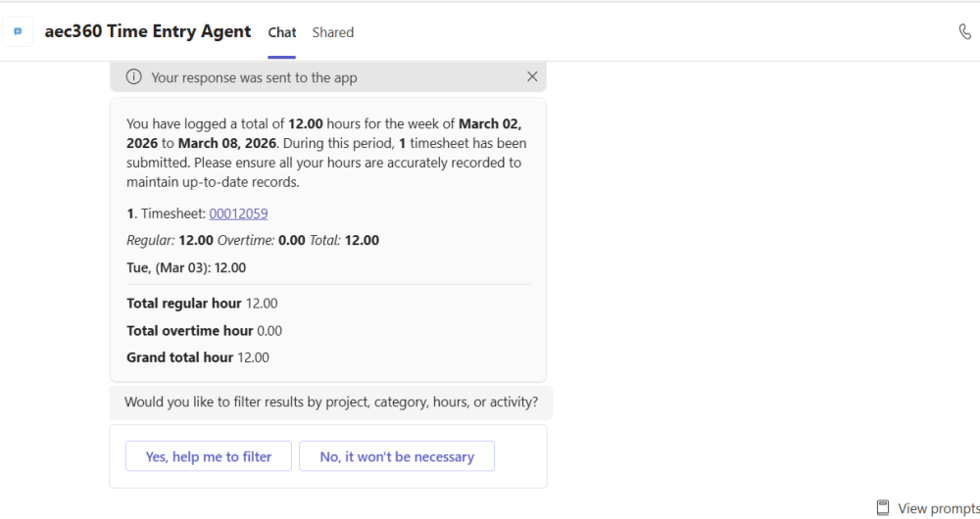Open timesheet link 00012059
980x519 pixels.
pos(238,213)
